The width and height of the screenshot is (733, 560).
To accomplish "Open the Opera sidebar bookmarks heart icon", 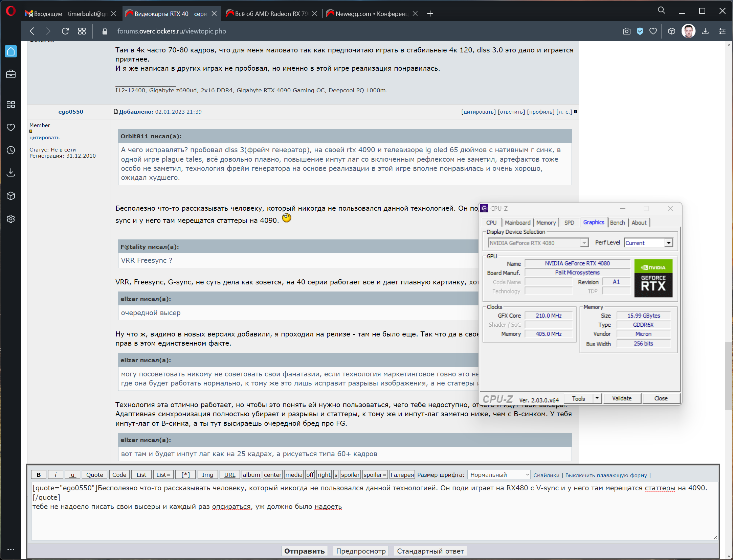I will coord(11,127).
